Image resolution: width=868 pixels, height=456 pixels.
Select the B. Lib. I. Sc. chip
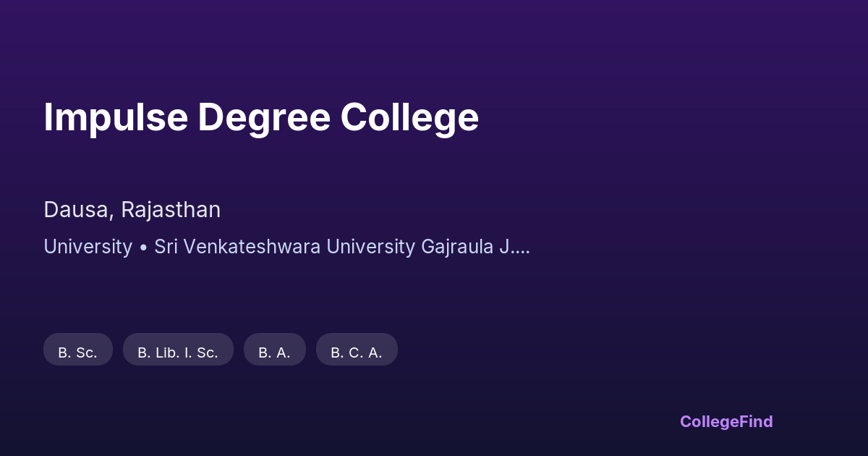click(x=178, y=352)
